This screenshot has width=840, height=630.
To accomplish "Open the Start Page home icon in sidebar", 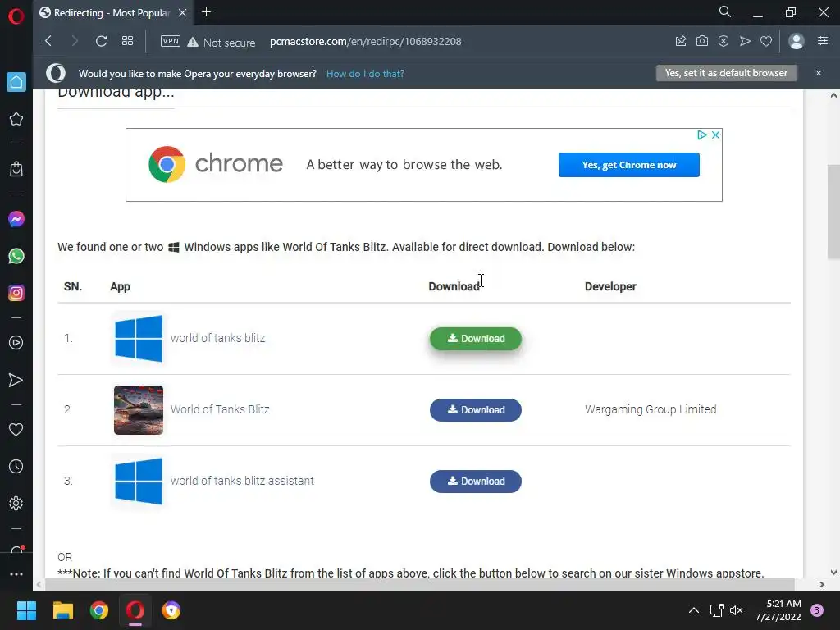I will 16,82.
